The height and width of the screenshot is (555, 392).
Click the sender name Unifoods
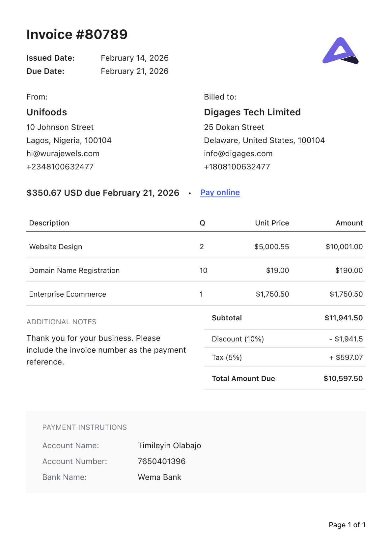47,112
